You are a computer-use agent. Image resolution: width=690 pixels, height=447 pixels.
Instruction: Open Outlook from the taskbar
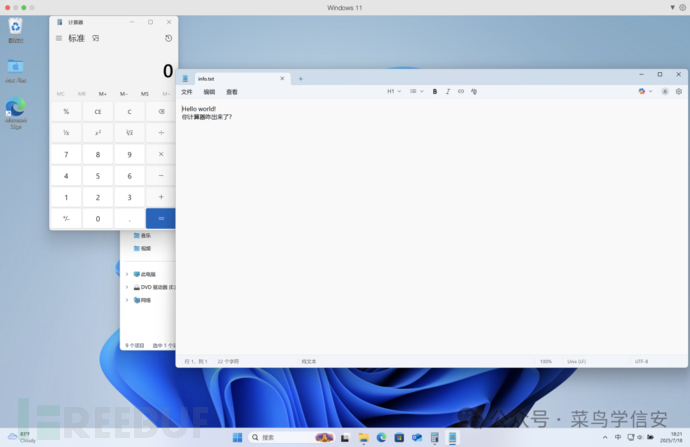click(x=417, y=437)
